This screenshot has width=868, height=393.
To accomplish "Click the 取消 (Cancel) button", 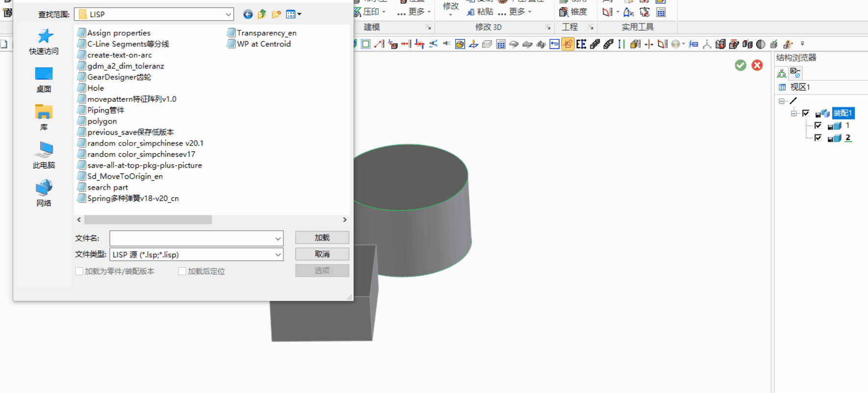I will tap(322, 254).
